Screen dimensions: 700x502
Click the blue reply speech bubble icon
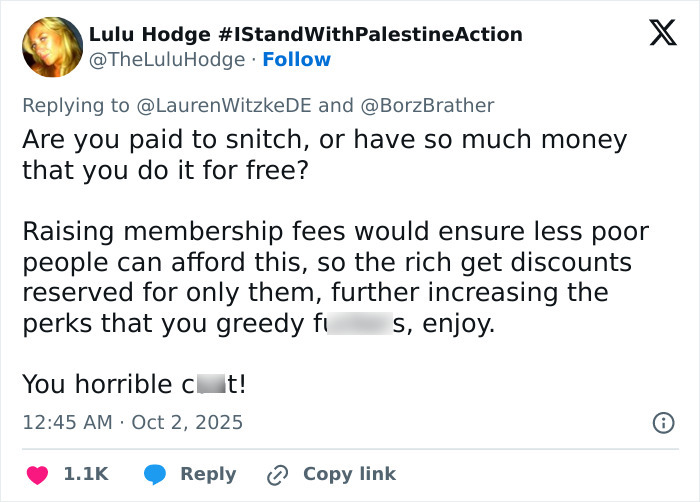[154, 474]
